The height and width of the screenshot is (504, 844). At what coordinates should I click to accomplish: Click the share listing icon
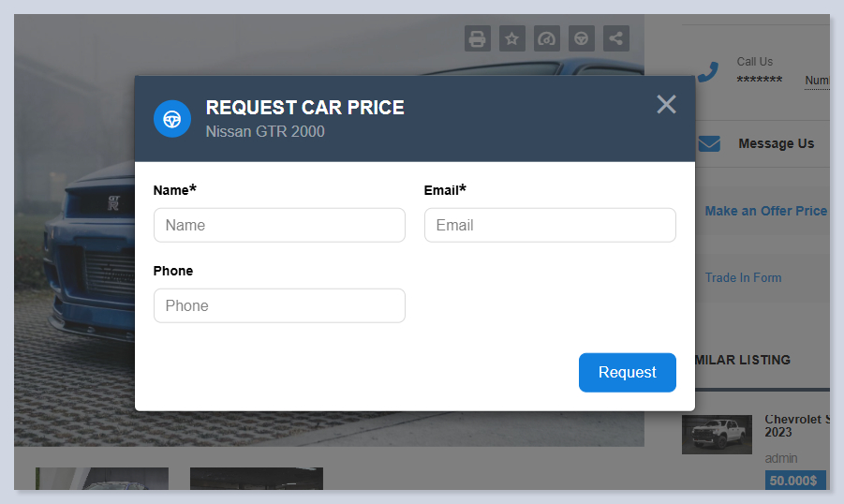pyautogui.click(x=616, y=38)
